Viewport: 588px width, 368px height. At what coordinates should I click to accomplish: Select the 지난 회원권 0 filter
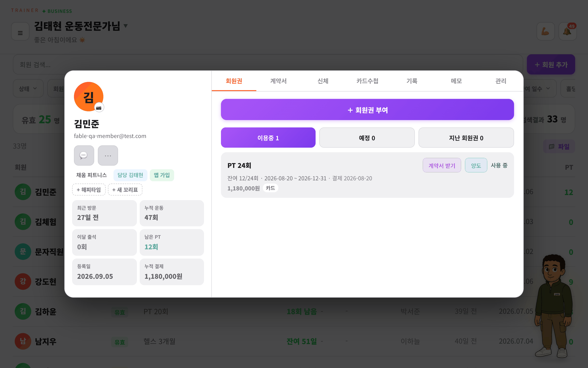pos(466,138)
